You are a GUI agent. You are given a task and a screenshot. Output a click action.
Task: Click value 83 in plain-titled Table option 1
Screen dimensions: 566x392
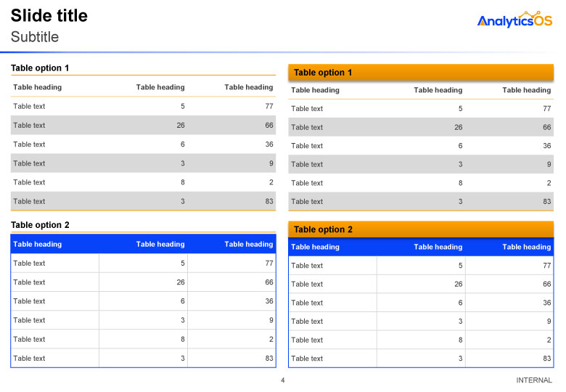269,201
